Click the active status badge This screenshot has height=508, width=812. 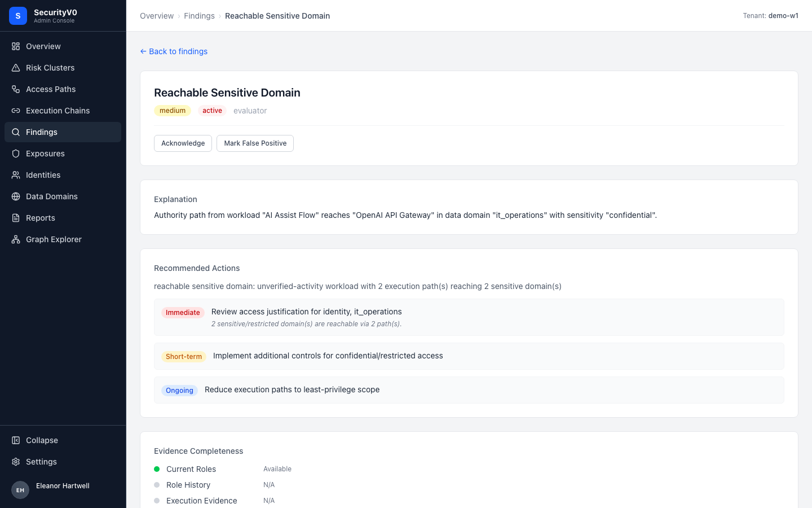coord(212,111)
